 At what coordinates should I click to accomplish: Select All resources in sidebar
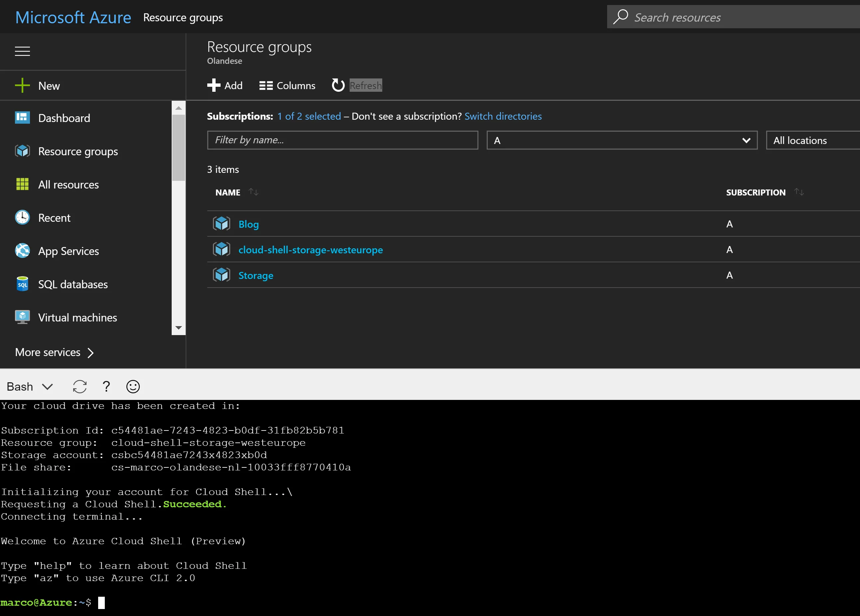(68, 185)
